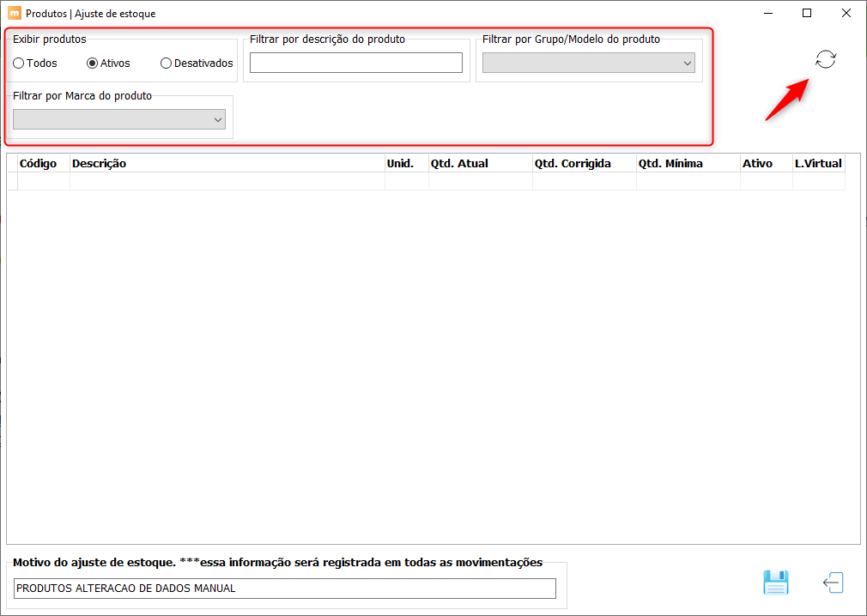Maximize the Ajuste de estoque window
This screenshot has height=616, width=867.
pos(807,13)
